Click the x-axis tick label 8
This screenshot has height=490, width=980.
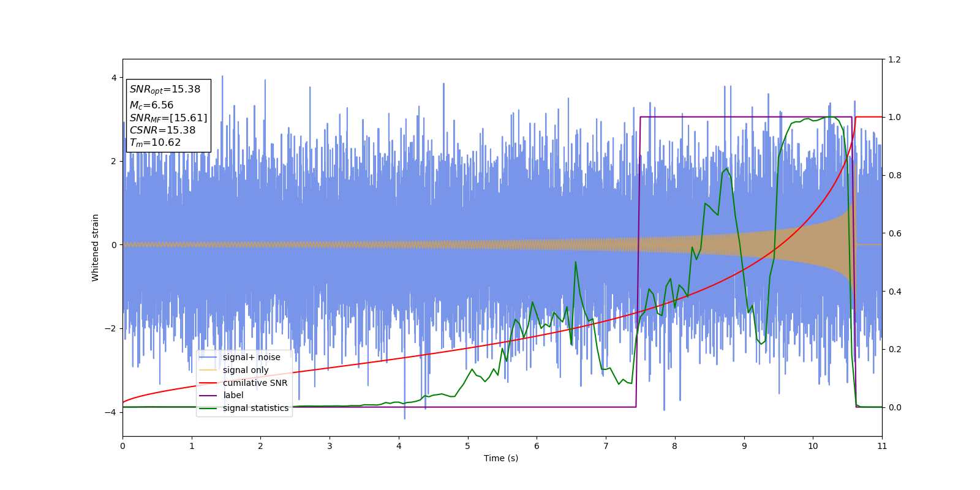tap(675, 446)
